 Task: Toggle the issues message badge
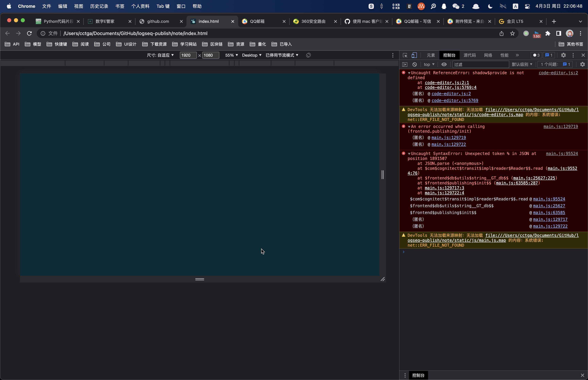click(x=549, y=55)
